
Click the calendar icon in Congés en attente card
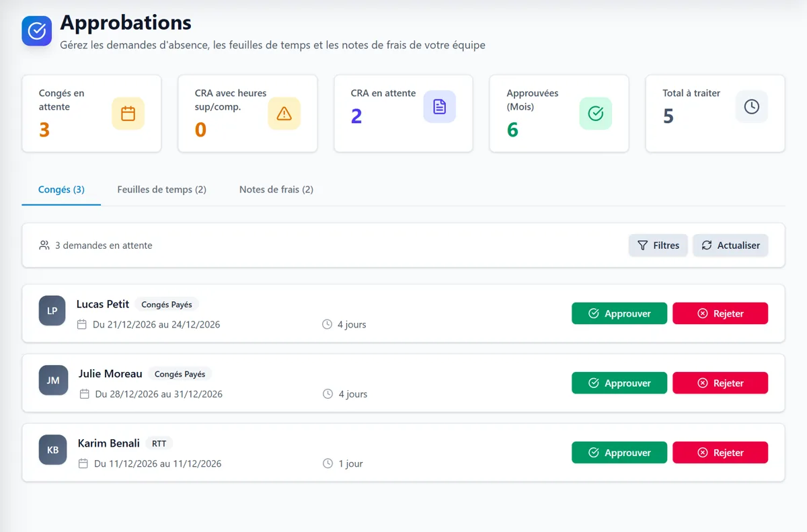128,114
